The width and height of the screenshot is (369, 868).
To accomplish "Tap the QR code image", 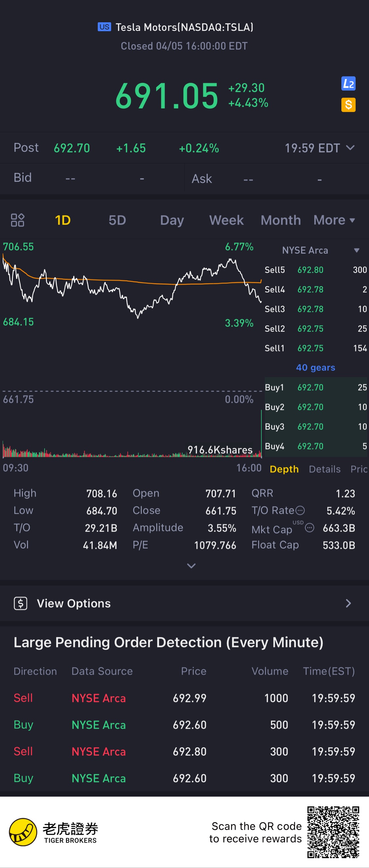I will (x=333, y=832).
